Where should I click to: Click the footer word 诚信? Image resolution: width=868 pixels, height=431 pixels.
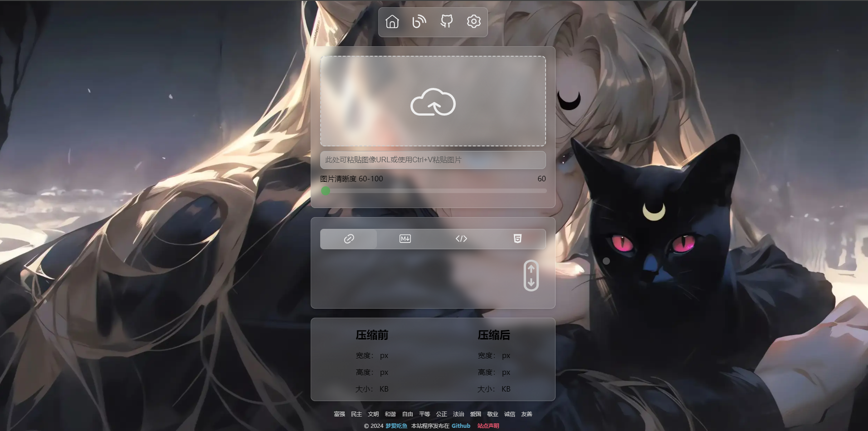(510, 414)
